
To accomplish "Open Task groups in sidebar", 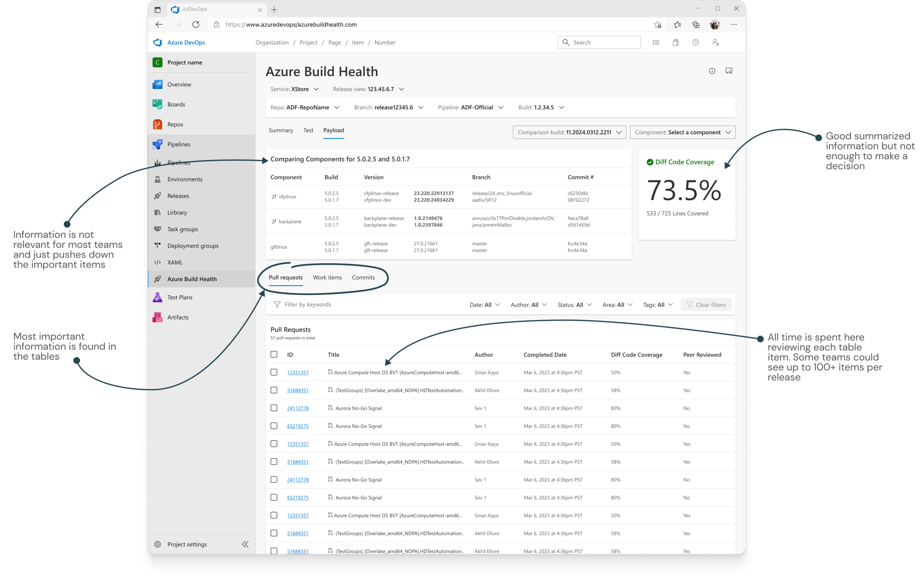I will click(x=182, y=229).
